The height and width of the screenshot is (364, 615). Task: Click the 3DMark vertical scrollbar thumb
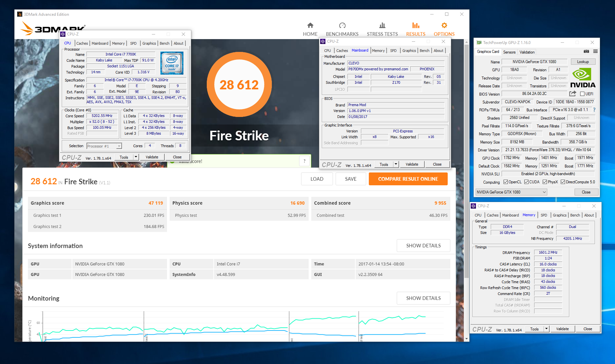(466, 161)
